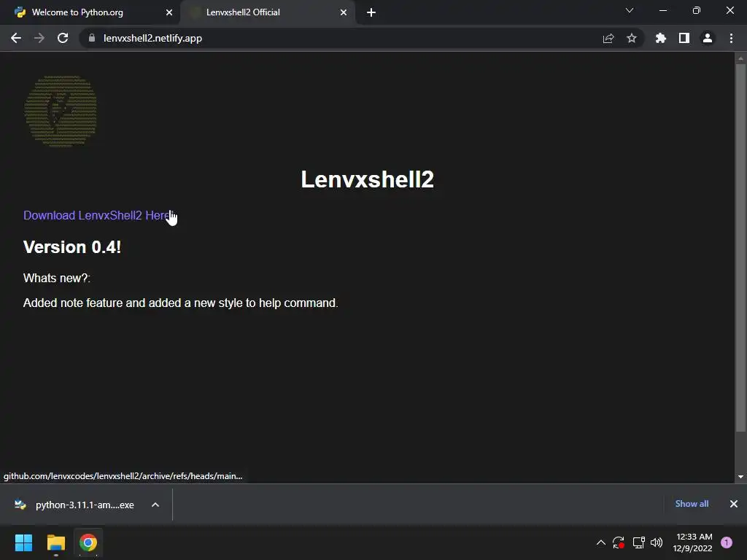
Task: View site security lock information
Action: 92,38
